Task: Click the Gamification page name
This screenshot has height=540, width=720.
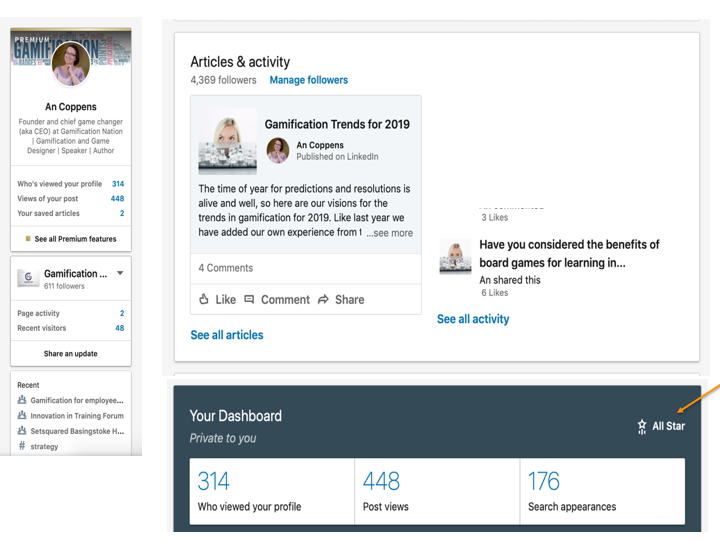Action: click(x=75, y=274)
